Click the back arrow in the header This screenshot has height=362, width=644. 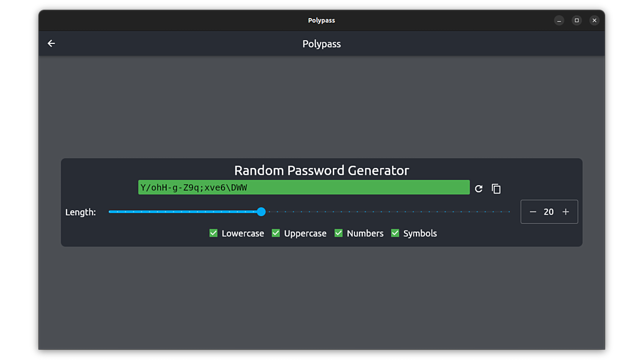coord(51,43)
